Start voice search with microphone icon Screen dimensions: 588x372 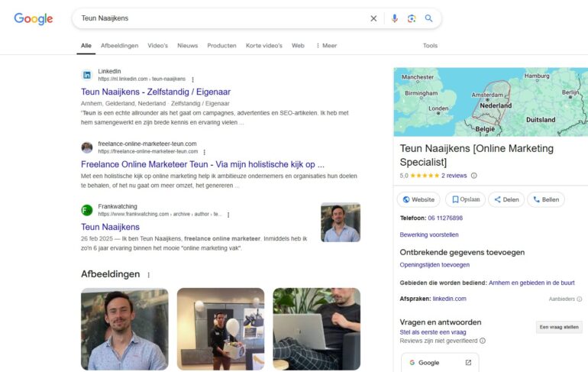[x=395, y=18]
